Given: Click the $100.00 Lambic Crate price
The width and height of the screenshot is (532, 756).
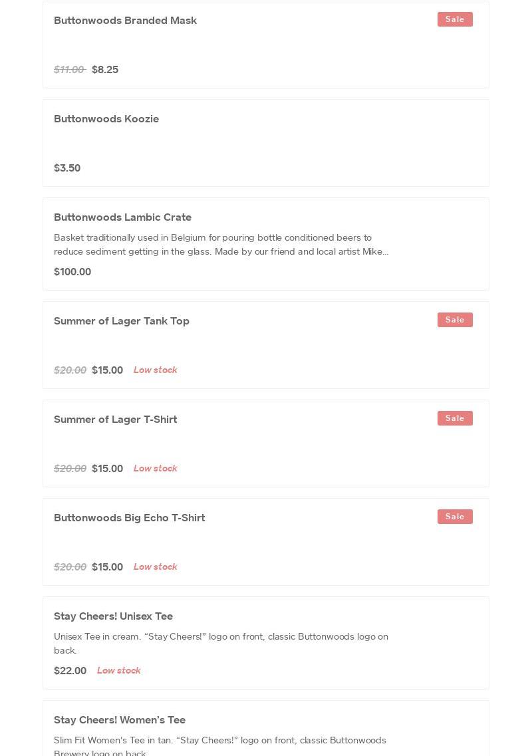Looking at the screenshot, I should pos(72,272).
